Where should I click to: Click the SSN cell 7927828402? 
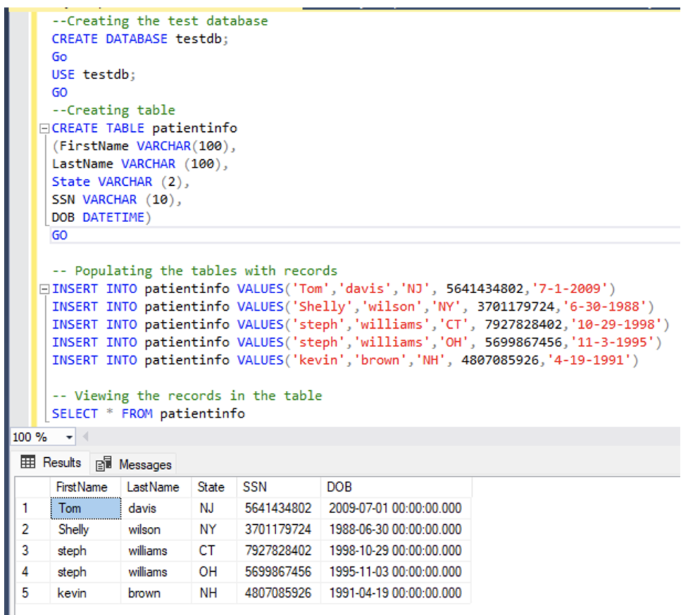click(278, 551)
